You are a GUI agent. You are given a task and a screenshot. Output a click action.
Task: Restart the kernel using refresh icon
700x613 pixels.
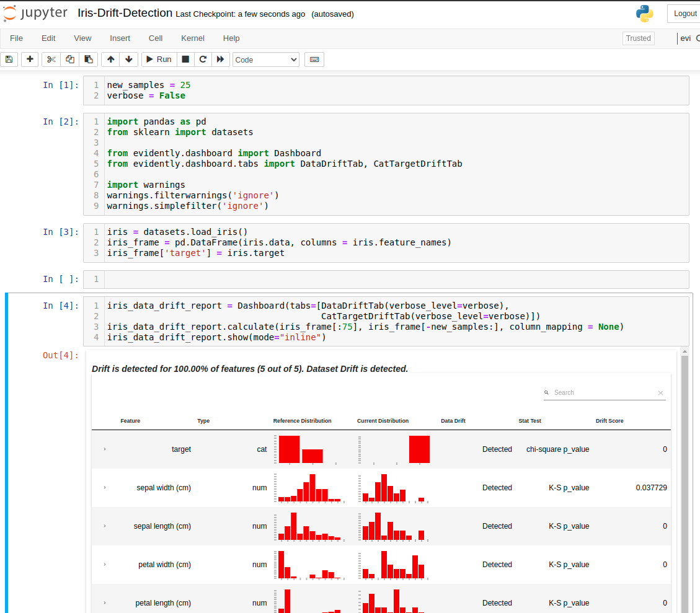click(x=203, y=60)
